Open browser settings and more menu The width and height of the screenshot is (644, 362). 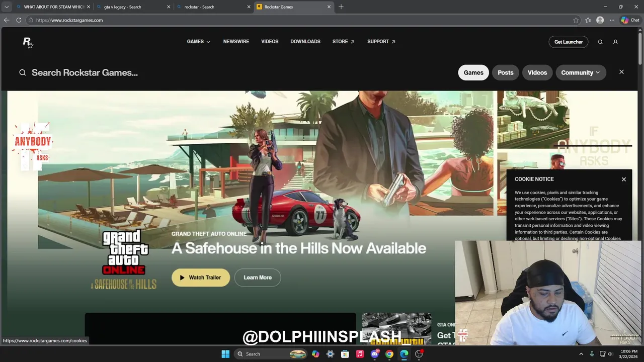pyautogui.click(x=612, y=20)
